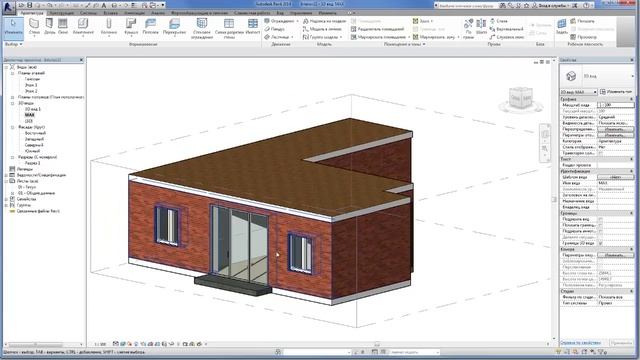This screenshot has height=360, width=640.
Task: Select the Ceiling (Потолок) tool
Action: (150, 27)
